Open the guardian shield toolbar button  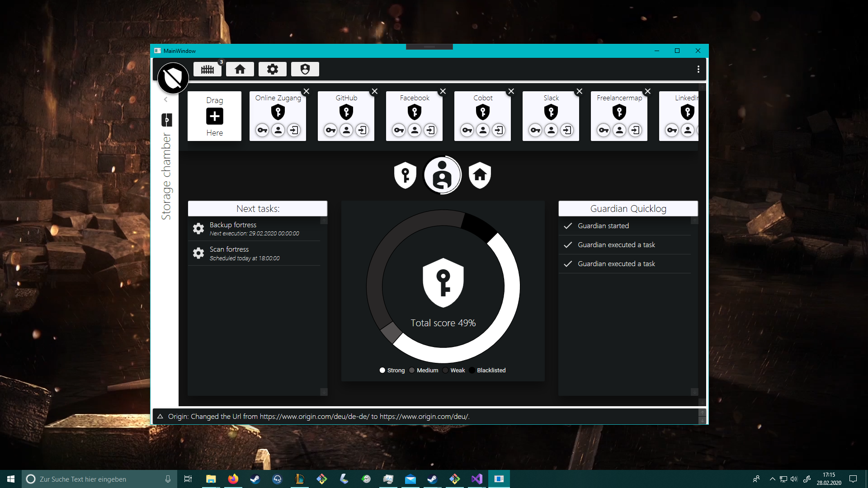click(x=305, y=69)
